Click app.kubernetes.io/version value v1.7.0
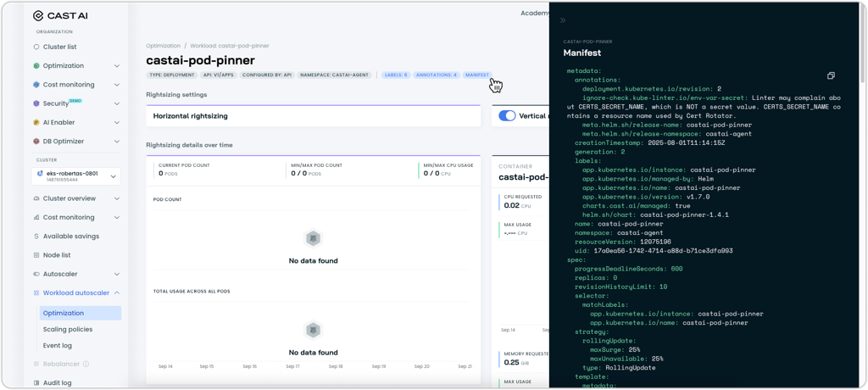The height and width of the screenshot is (390, 868). point(698,197)
